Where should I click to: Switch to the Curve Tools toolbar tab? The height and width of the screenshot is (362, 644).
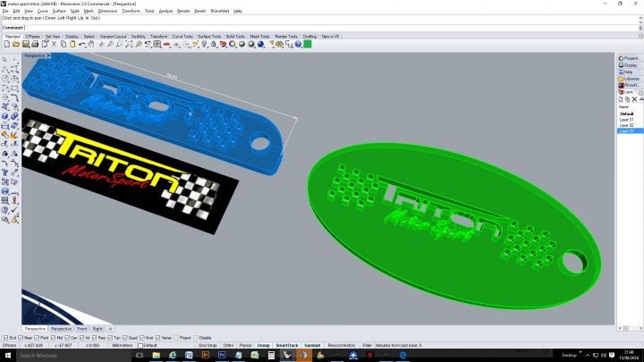(182, 37)
